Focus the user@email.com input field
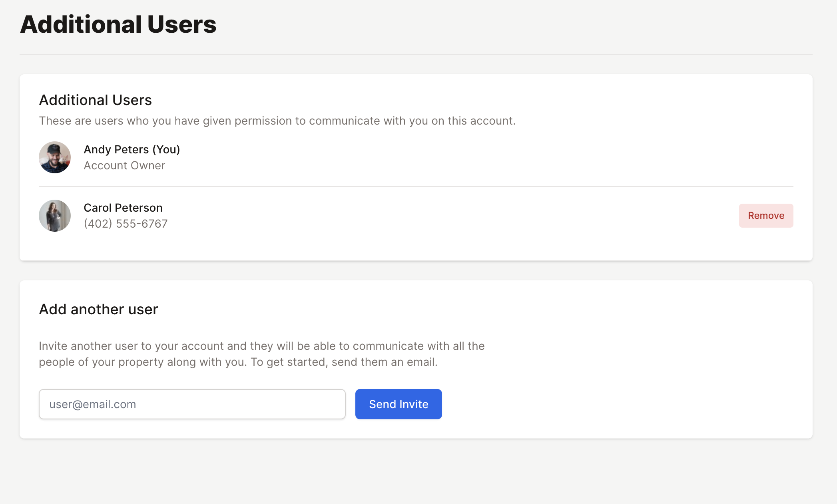Image resolution: width=837 pixels, height=504 pixels. (192, 404)
